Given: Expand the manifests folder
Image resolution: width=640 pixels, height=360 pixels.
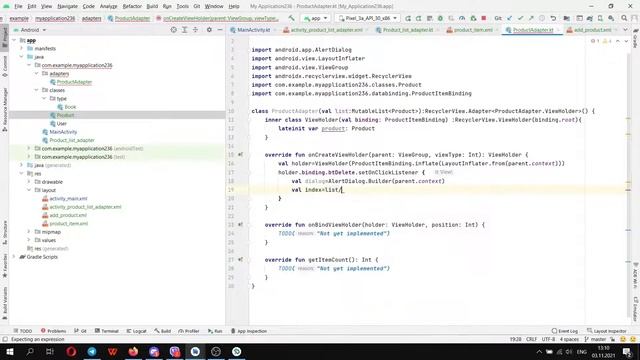Looking at the screenshot, I should [22, 49].
